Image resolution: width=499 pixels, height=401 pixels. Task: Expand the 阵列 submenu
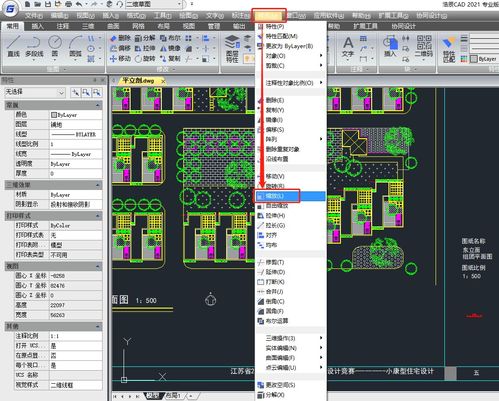click(x=291, y=139)
